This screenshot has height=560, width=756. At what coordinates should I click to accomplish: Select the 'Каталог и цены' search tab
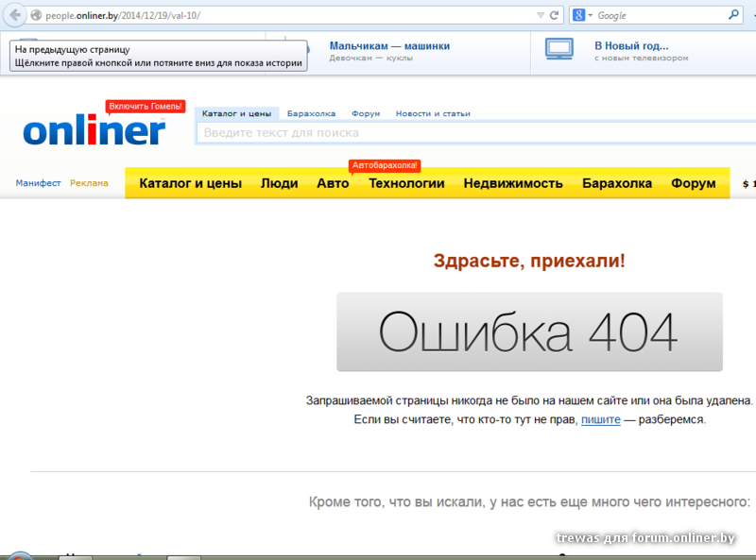click(236, 113)
